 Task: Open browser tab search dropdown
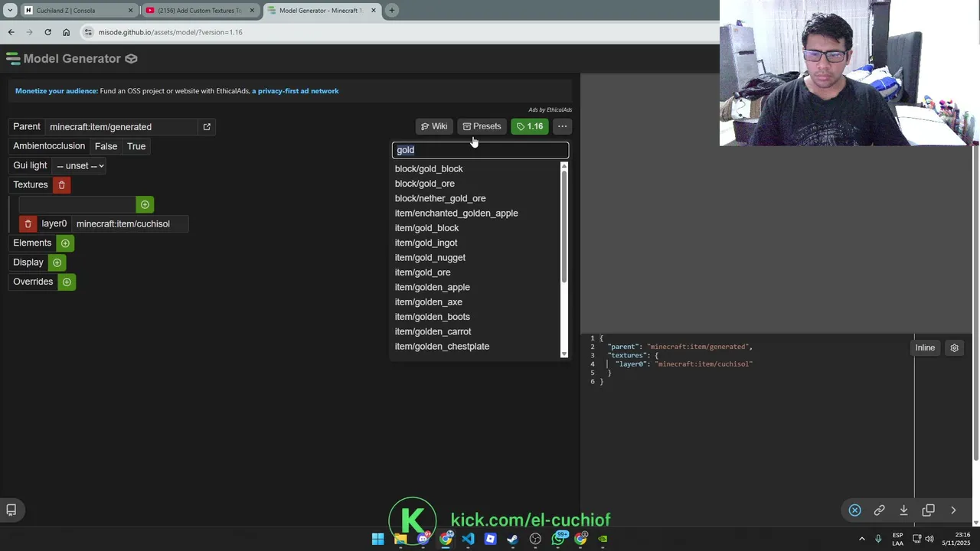10,11
